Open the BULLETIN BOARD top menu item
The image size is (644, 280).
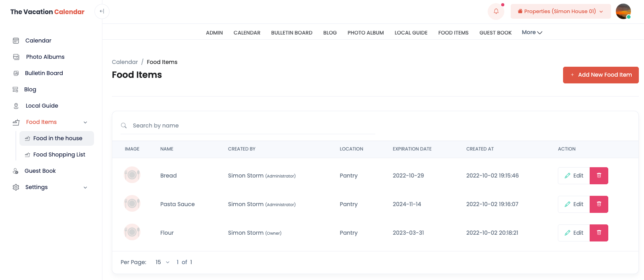pos(292,33)
